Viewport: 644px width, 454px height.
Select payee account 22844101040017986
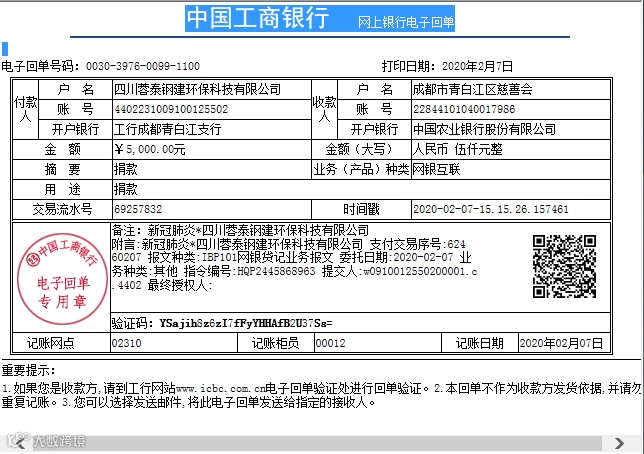[464, 109]
